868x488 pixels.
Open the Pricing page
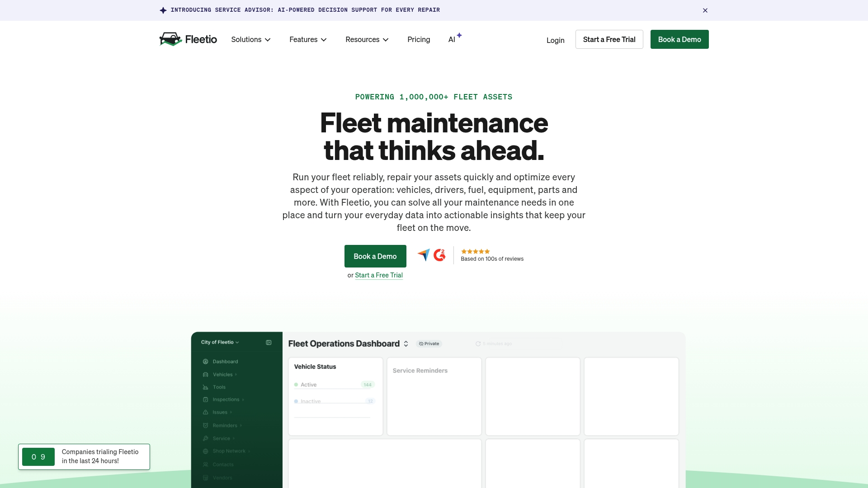(419, 40)
